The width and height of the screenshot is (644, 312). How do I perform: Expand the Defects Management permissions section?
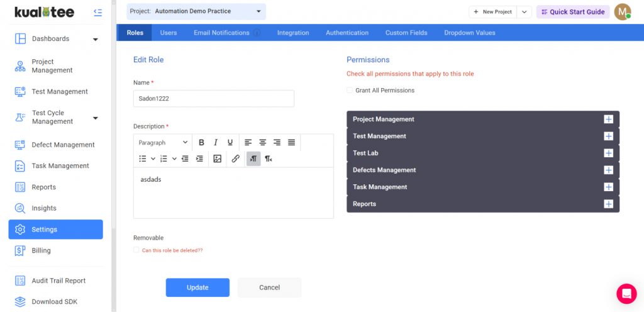(x=608, y=170)
